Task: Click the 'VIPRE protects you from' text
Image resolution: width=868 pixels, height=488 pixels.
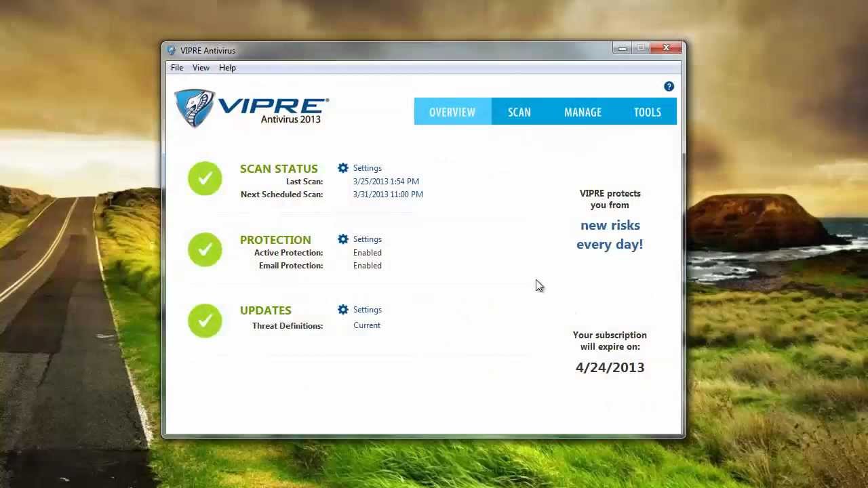Action: pyautogui.click(x=610, y=199)
